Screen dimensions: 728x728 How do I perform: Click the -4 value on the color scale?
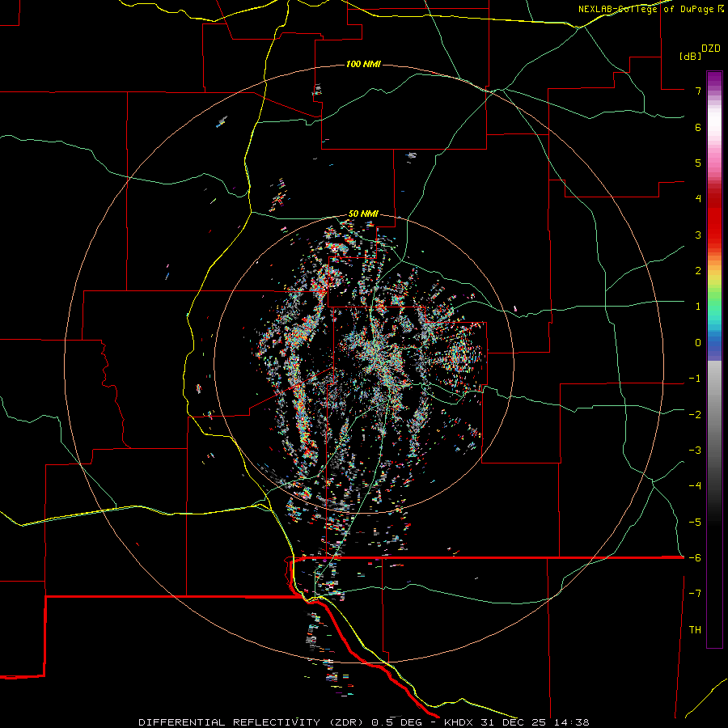[x=695, y=486]
